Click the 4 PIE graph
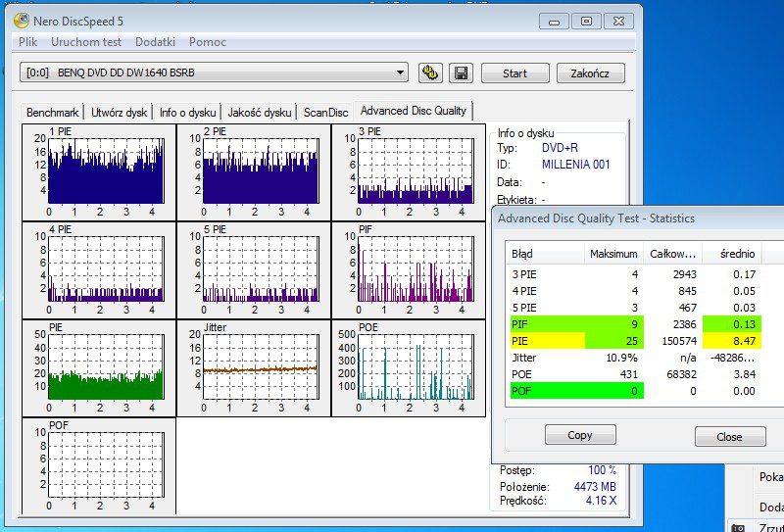 pyautogui.click(x=99, y=270)
